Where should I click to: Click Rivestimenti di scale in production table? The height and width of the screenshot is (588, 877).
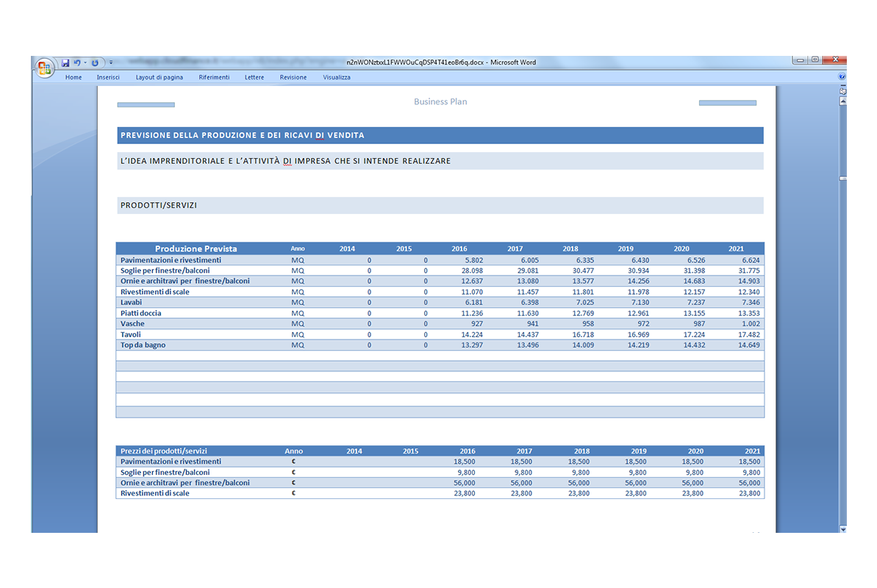click(x=155, y=292)
